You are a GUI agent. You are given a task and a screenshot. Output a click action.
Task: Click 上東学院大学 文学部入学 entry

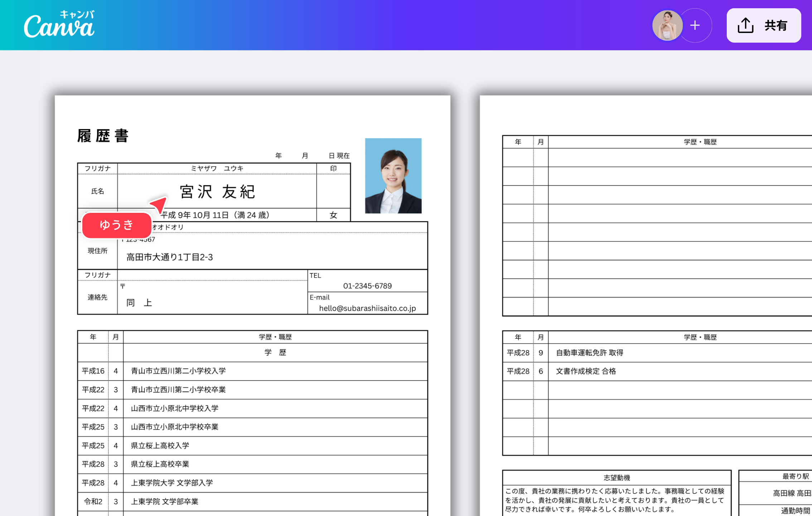(172, 483)
